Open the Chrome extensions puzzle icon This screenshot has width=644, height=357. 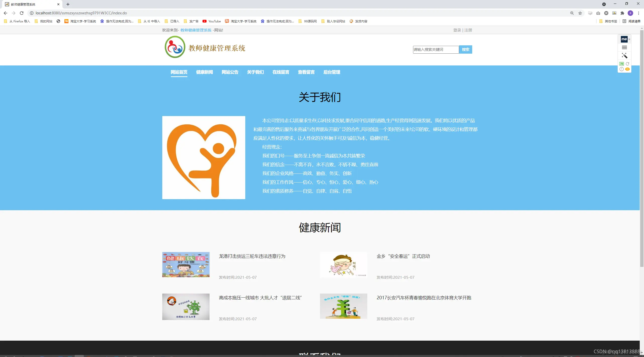(623, 13)
